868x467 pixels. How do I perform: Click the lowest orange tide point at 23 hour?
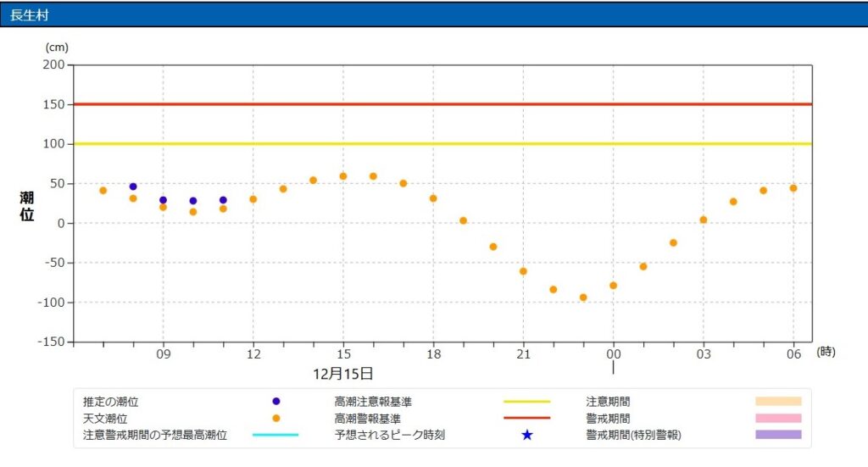pyautogui.click(x=583, y=297)
